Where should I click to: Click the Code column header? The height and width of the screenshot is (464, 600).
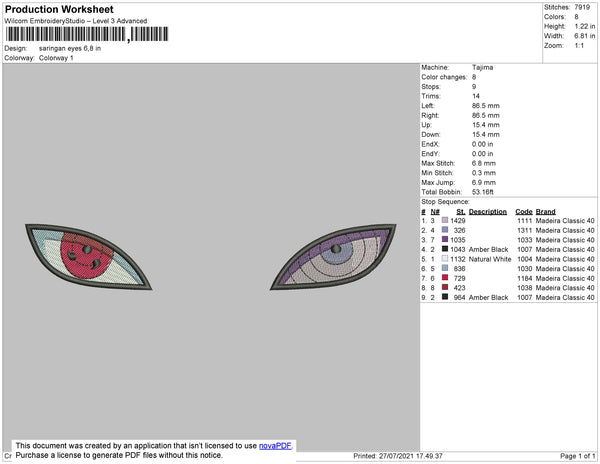point(523,212)
